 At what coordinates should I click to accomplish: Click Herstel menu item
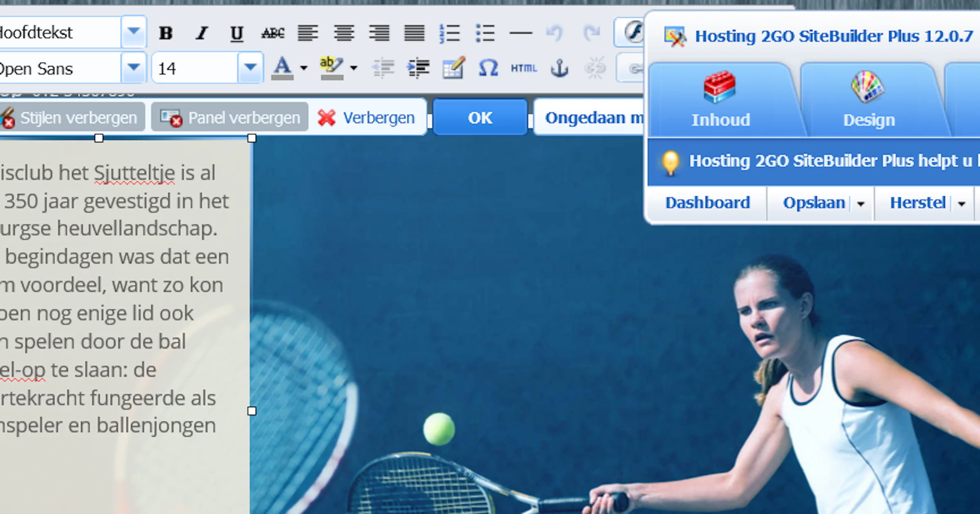[x=917, y=203]
